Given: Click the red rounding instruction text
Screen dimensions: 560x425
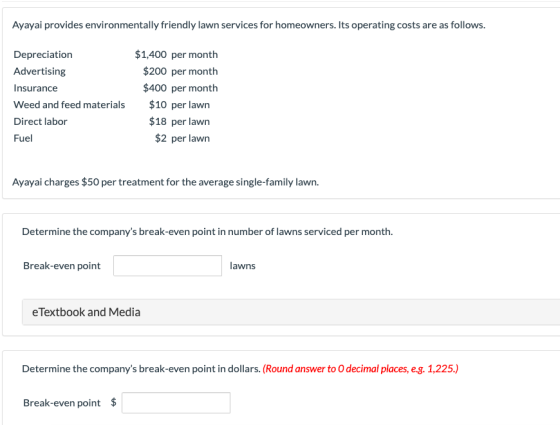Looking at the screenshot, I should (x=360, y=369).
